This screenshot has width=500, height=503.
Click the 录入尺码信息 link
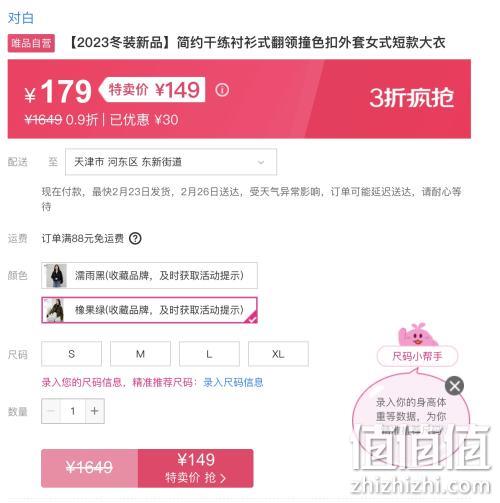[233, 382]
